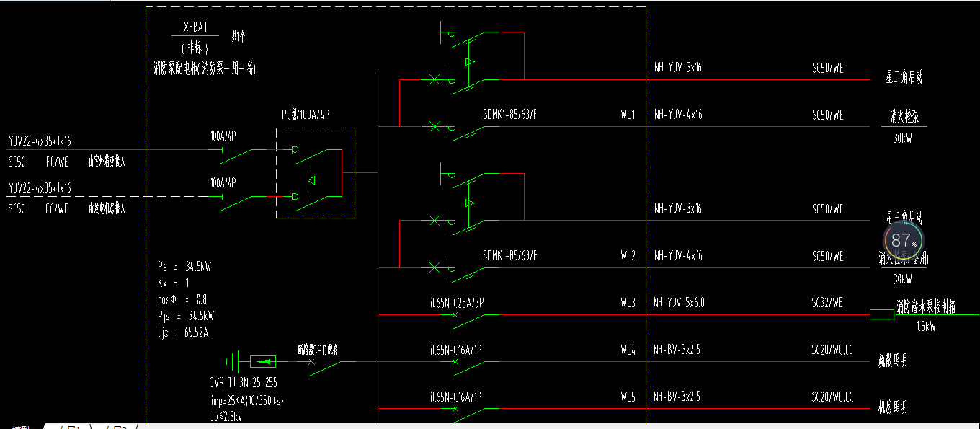Select the 消火栓泵 load name text
Image resolution: width=980 pixels, height=429 pixels.
tap(904, 117)
